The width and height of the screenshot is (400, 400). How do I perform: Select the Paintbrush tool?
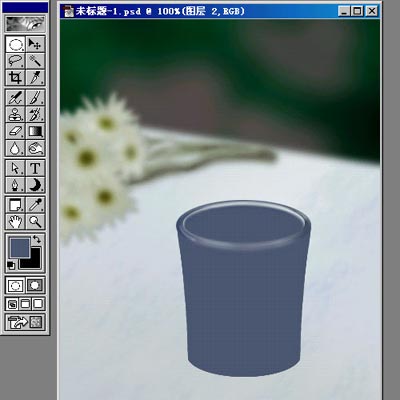[35, 97]
